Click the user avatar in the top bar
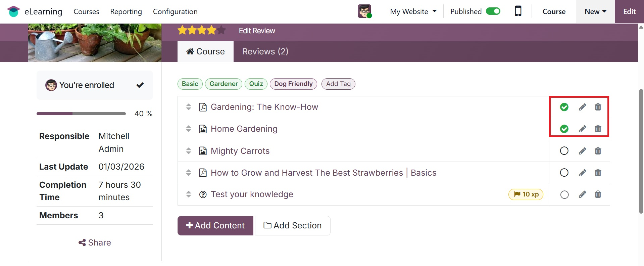Image resolution: width=644 pixels, height=266 pixels. pos(364,11)
